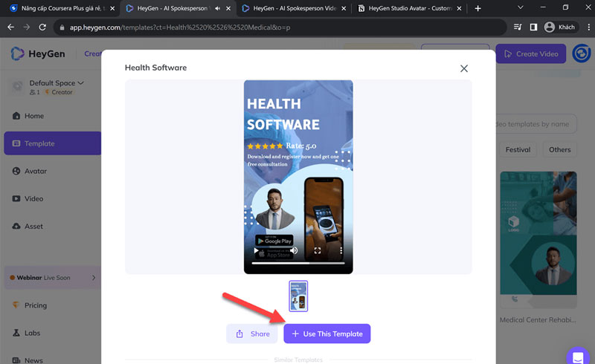Image resolution: width=595 pixels, height=364 pixels.
Task: Click the video progress bar
Action: click(x=297, y=263)
